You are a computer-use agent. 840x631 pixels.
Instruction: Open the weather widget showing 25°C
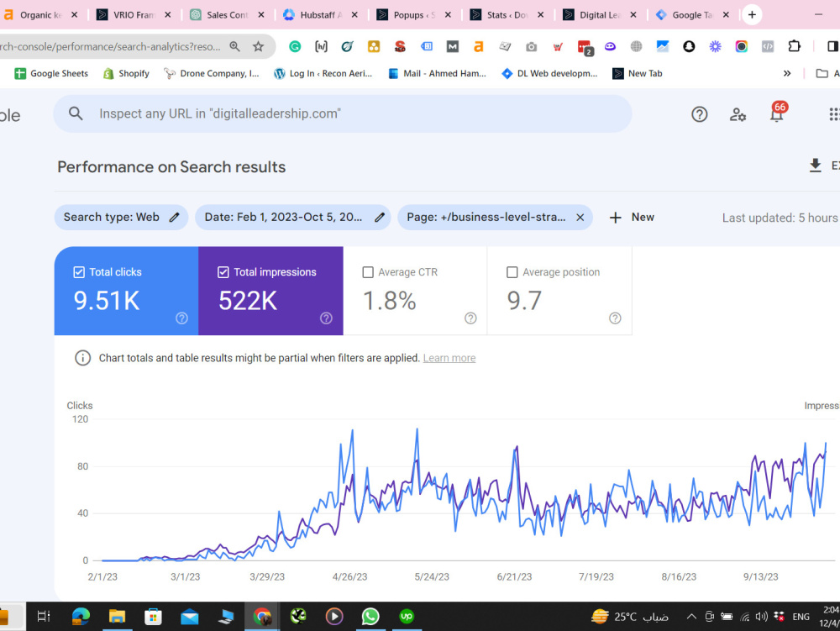coord(630,617)
